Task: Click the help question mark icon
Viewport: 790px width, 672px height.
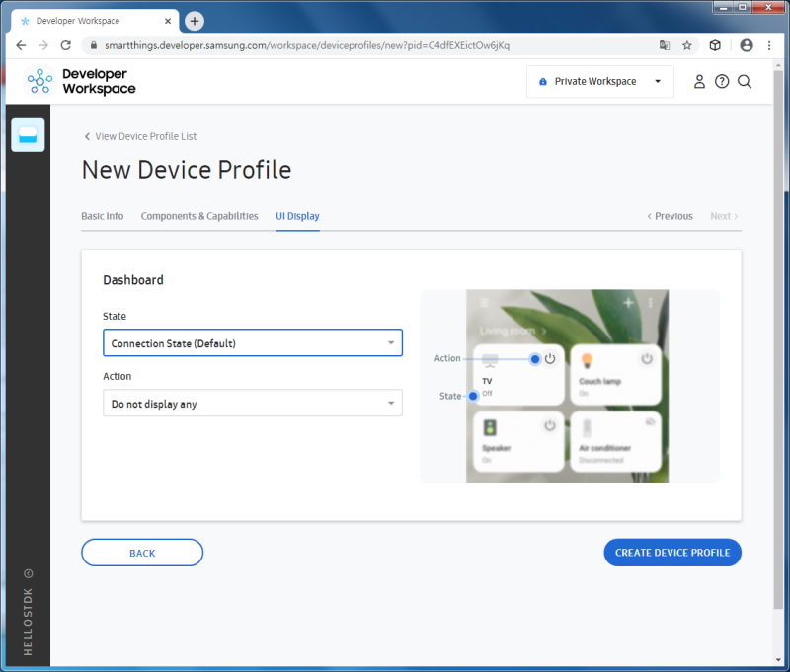Action: click(722, 82)
